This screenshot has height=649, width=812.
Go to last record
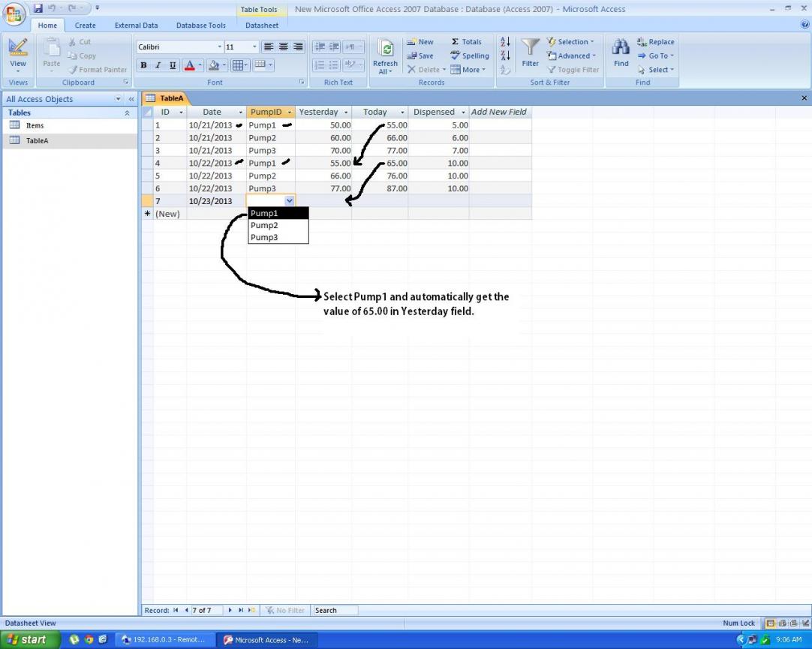[x=241, y=611]
